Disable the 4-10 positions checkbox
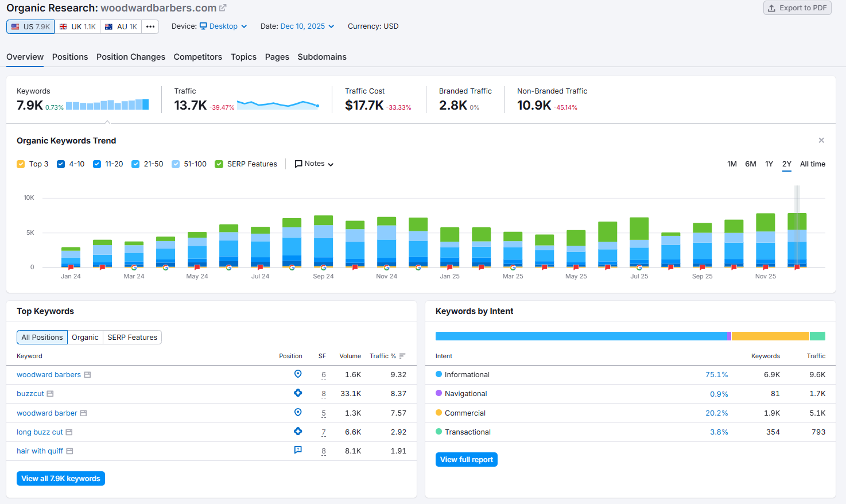Screen dimensions: 846x504 click(60, 164)
